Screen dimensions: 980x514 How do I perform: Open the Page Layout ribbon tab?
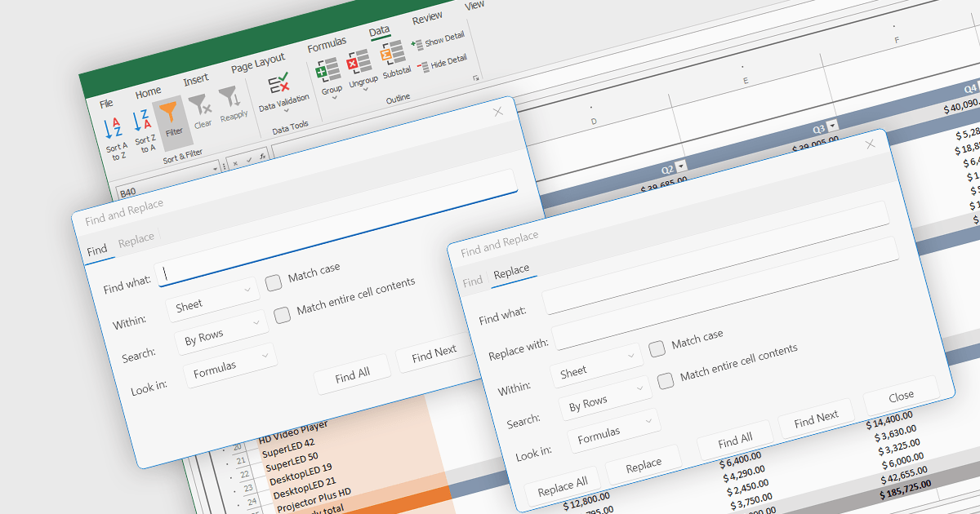258,64
